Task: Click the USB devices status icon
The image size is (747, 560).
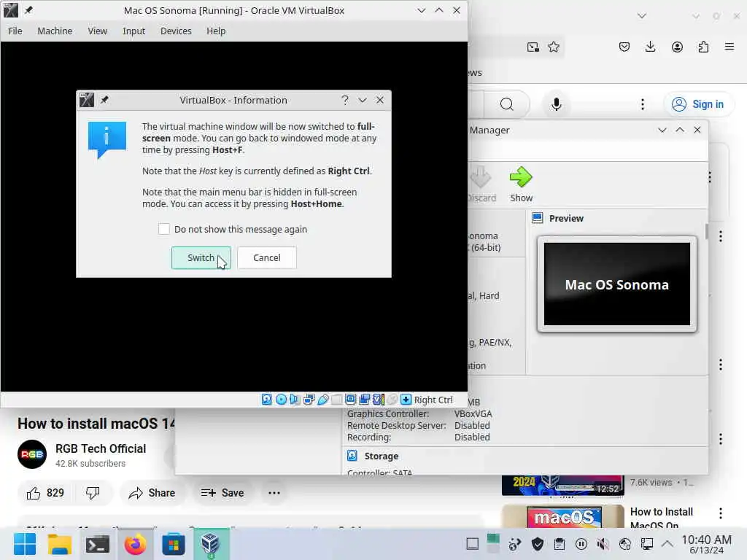Action: 323,400
